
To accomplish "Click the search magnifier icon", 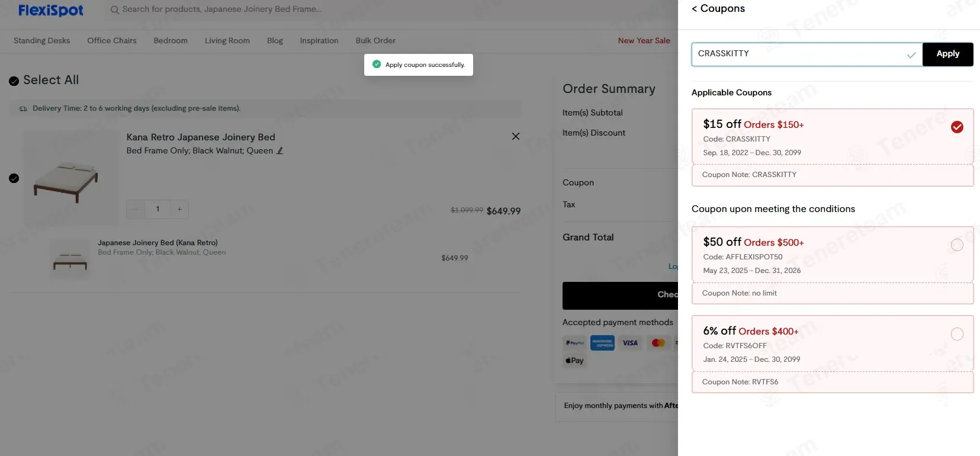I will point(115,9).
